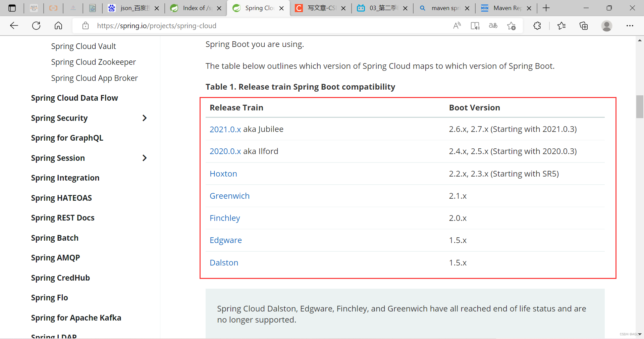Open the Collections panel

tap(584, 26)
